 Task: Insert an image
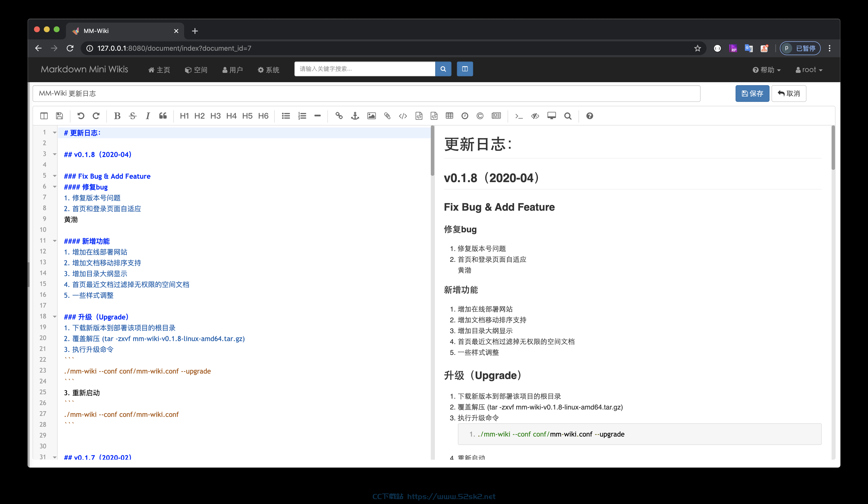tap(372, 116)
